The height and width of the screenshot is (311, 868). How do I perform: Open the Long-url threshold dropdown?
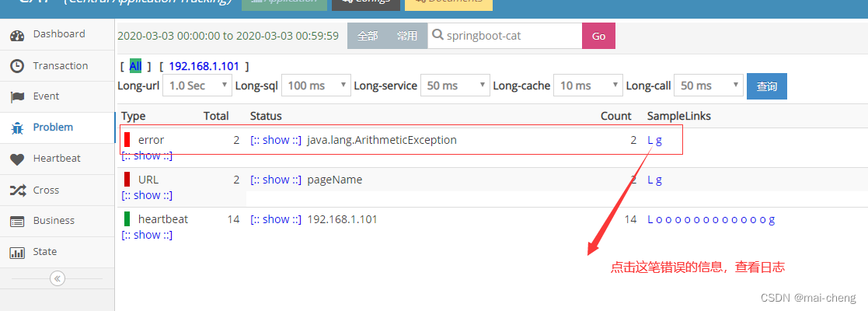point(197,86)
